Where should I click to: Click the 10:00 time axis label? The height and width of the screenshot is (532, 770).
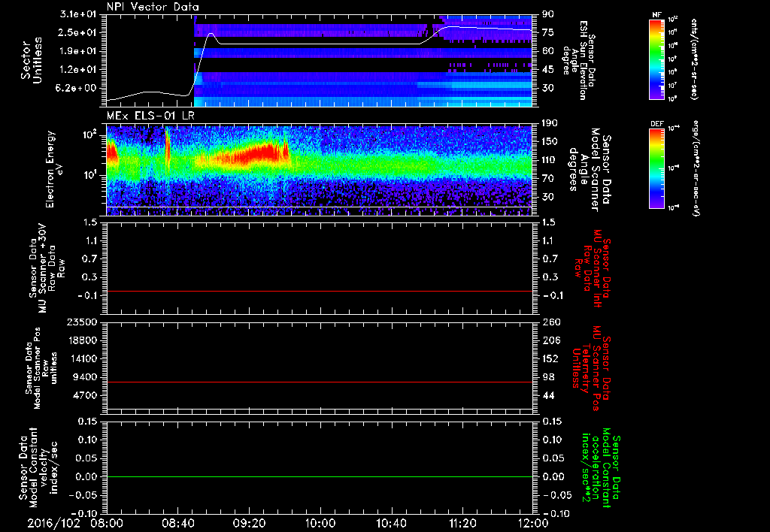pyautogui.click(x=320, y=523)
